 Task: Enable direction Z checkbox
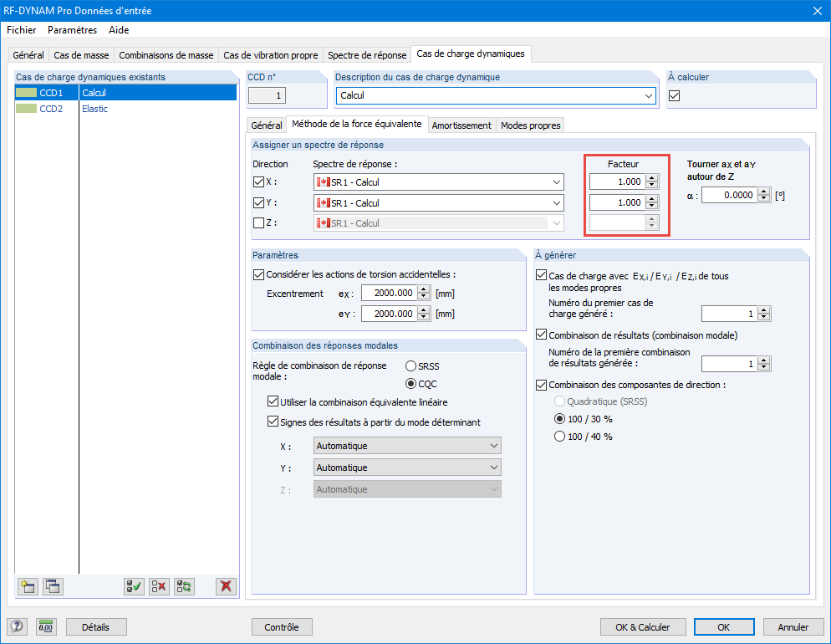pyautogui.click(x=258, y=223)
